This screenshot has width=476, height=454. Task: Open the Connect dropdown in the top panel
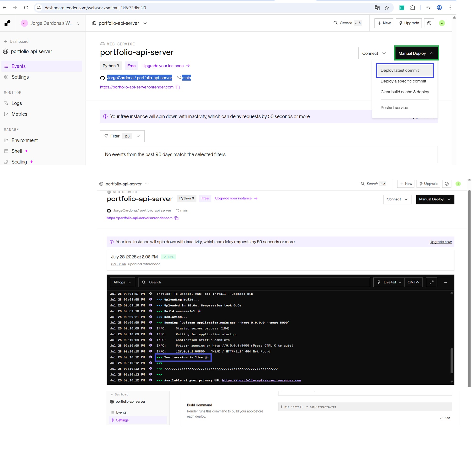tap(374, 53)
